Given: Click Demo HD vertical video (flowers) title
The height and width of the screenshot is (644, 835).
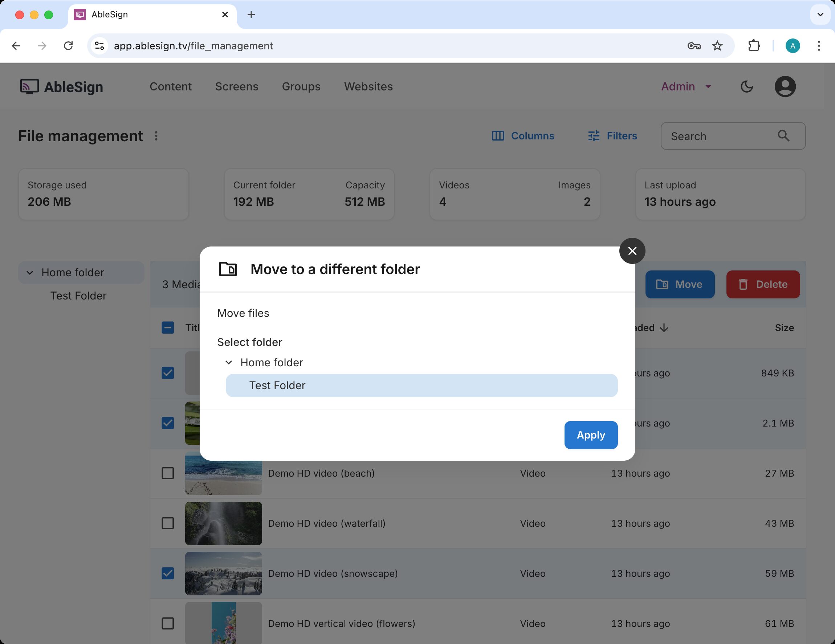Looking at the screenshot, I should point(341,623).
